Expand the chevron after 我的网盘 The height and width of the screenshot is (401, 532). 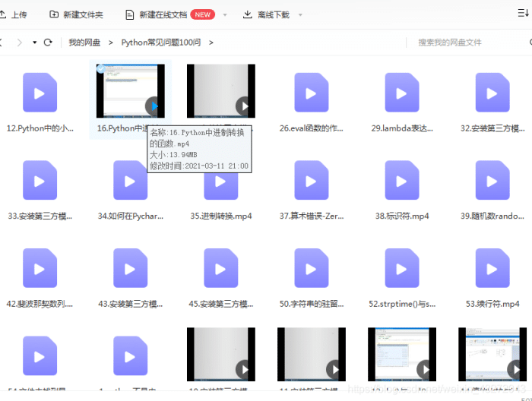111,43
